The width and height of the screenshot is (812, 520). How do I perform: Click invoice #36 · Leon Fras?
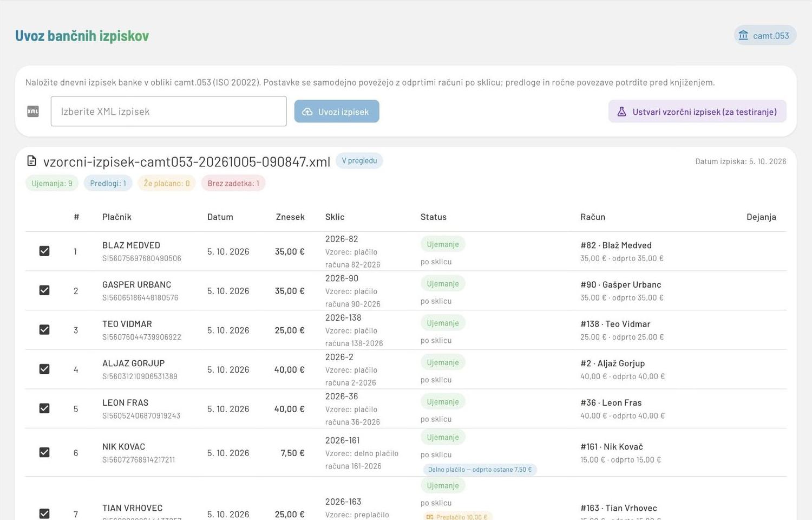tap(611, 403)
